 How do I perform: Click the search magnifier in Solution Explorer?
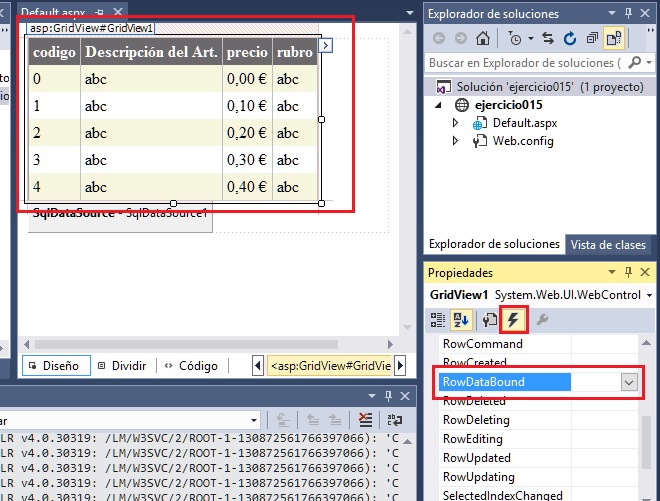[635, 62]
